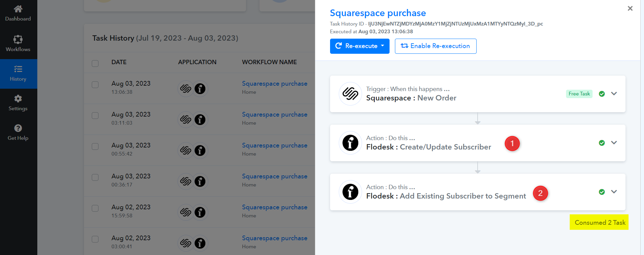
Task: Click Squarespace icon in the 03:11:03 row
Action: [186, 120]
